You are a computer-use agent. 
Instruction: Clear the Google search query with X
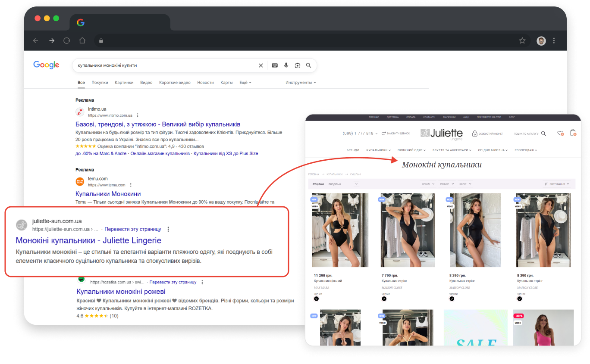coord(260,65)
